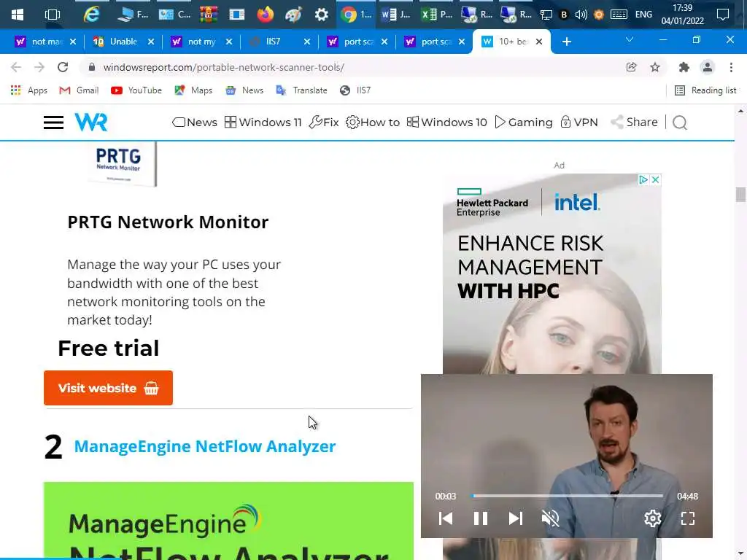Image resolution: width=747 pixels, height=560 pixels.
Task: Open the ManageEngine NetFlow Analyzer link
Action: (205, 447)
